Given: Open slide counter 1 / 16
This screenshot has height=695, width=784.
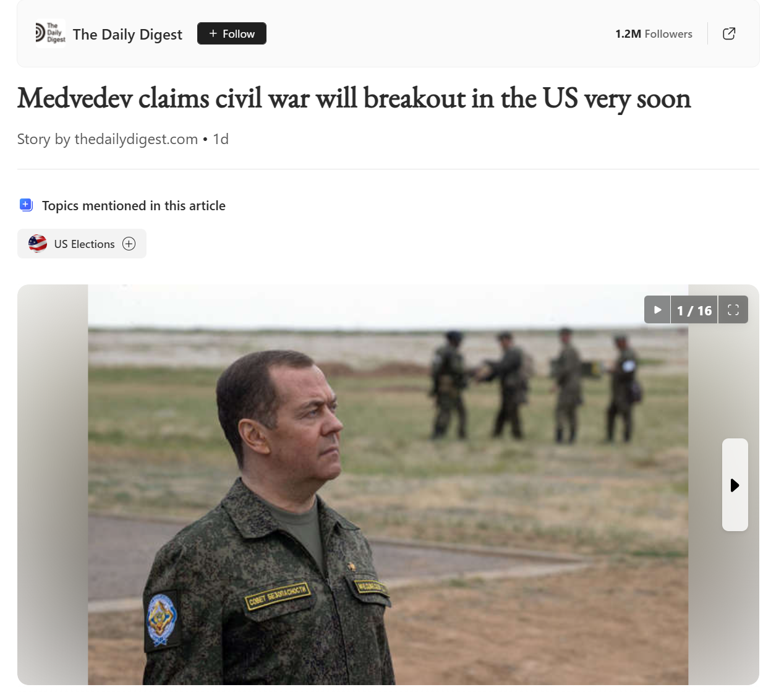Looking at the screenshot, I should (x=694, y=310).
